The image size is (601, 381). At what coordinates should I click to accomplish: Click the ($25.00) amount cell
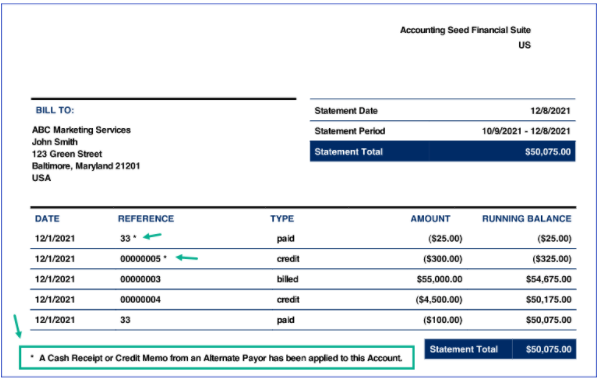(445, 238)
